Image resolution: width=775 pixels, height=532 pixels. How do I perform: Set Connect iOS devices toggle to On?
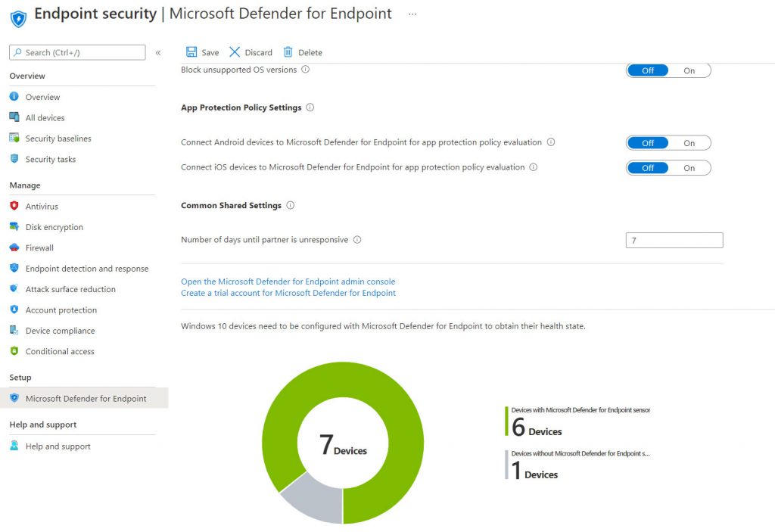click(x=689, y=168)
